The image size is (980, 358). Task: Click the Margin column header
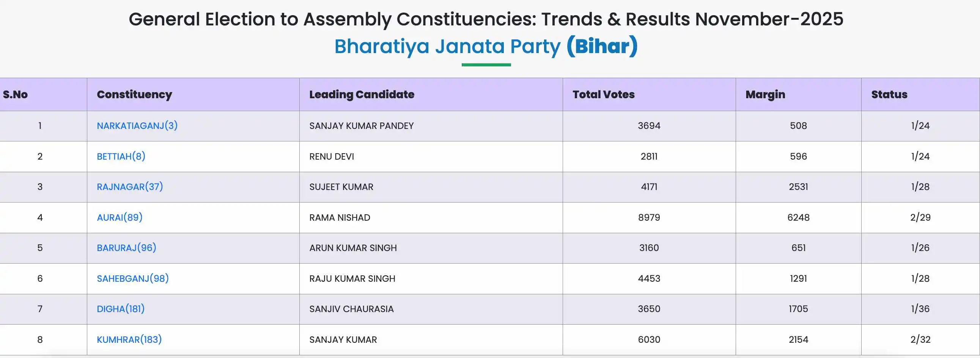765,94
